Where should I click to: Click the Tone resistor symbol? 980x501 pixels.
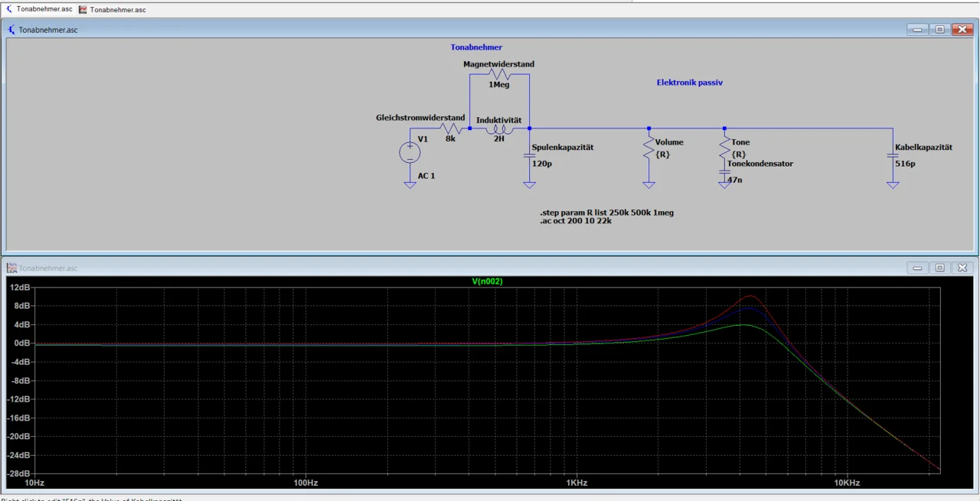pyautogui.click(x=724, y=148)
